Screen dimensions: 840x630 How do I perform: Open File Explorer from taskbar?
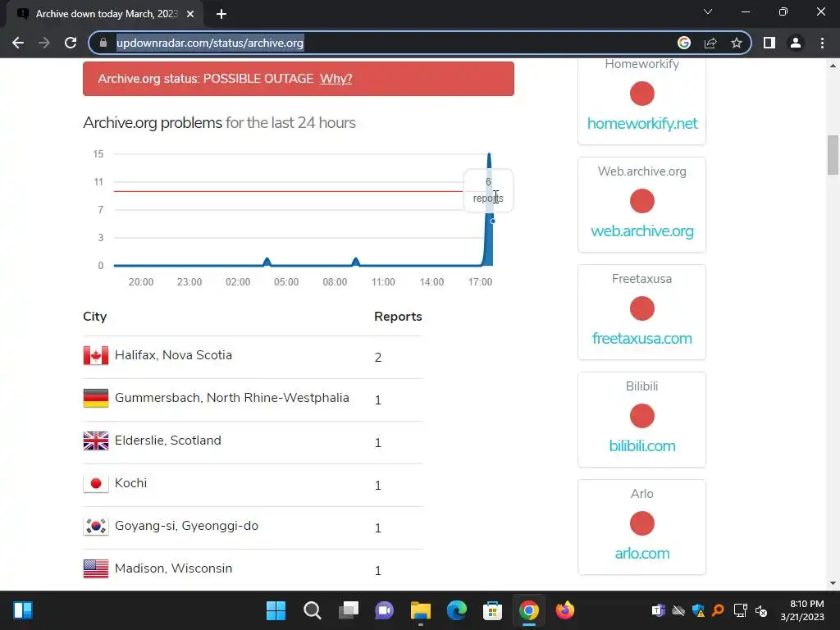[x=421, y=610]
